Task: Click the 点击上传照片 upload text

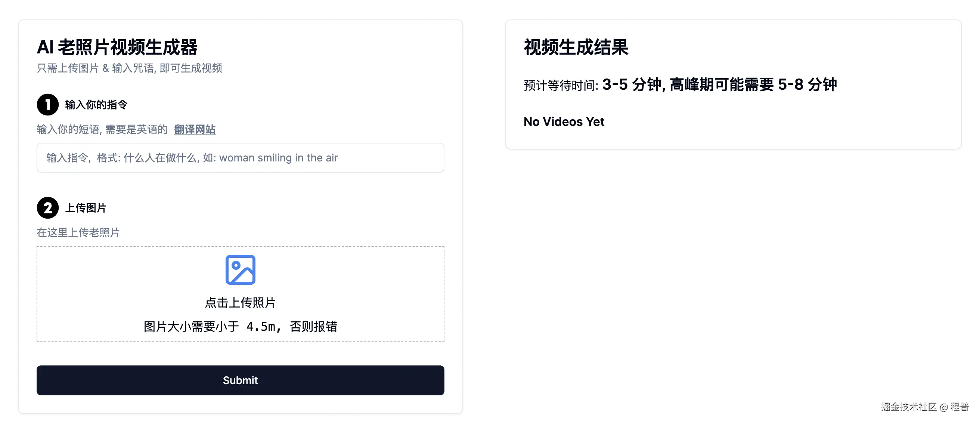Action: coord(240,303)
